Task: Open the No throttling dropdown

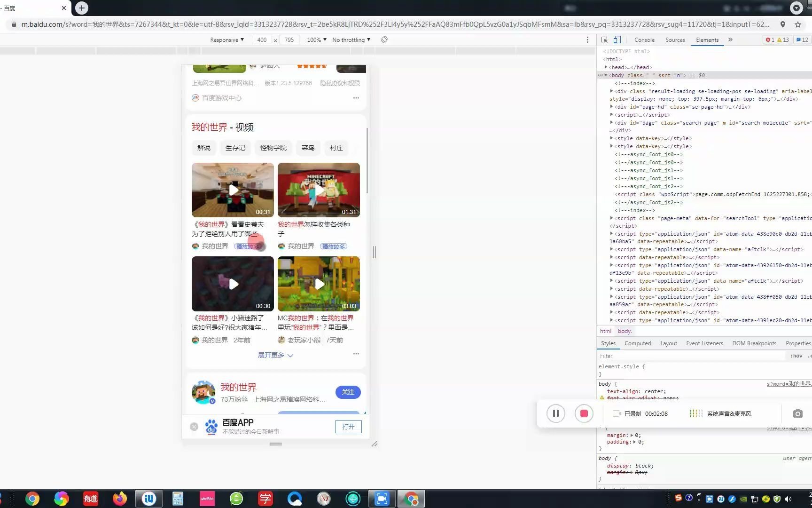Action: (x=351, y=40)
